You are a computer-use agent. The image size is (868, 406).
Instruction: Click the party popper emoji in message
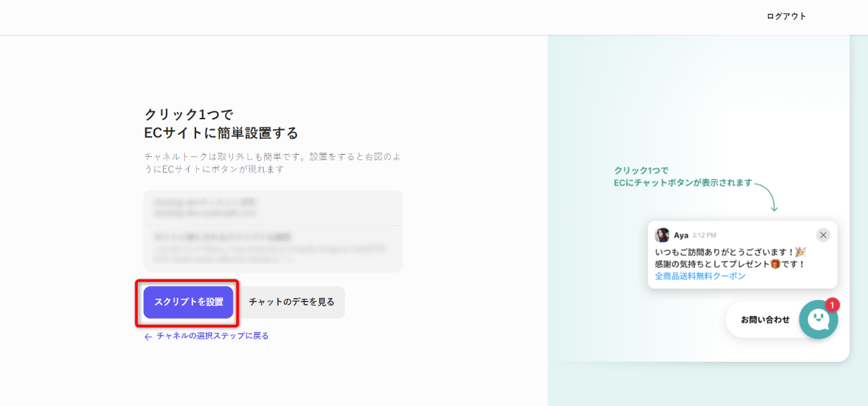pyautogui.click(x=800, y=252)
